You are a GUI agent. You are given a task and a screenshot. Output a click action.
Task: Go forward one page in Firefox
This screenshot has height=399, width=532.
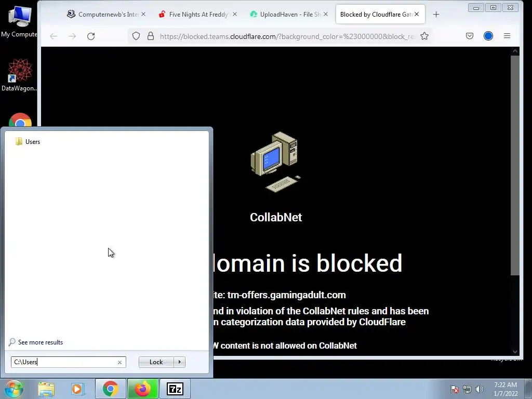coord(72,36)
